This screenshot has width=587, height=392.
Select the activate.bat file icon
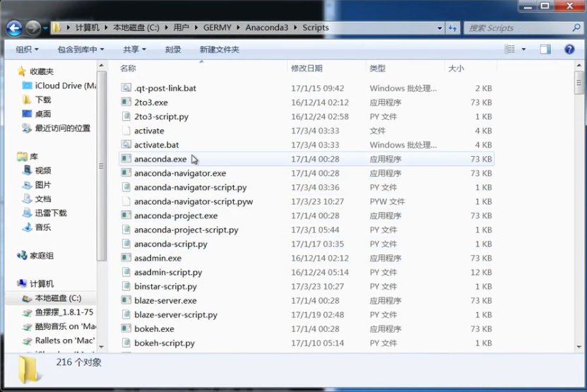click(x=126, y=145)
